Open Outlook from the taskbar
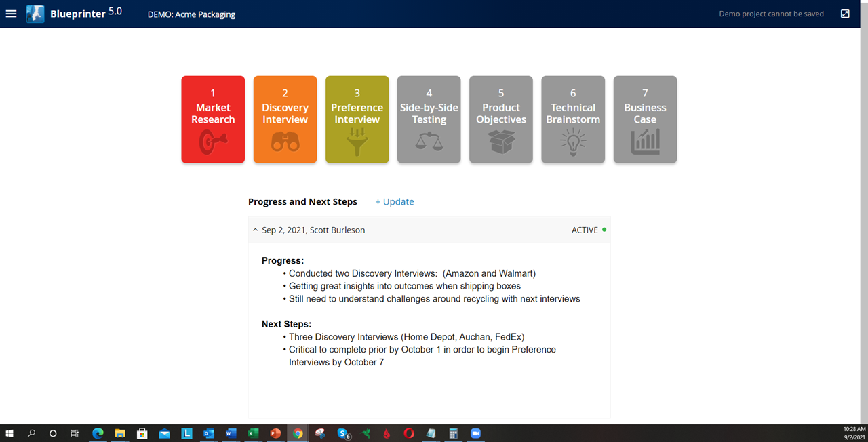Image resolution: width=868 pixels, height=442 pixels. click(x=208, y=433)
